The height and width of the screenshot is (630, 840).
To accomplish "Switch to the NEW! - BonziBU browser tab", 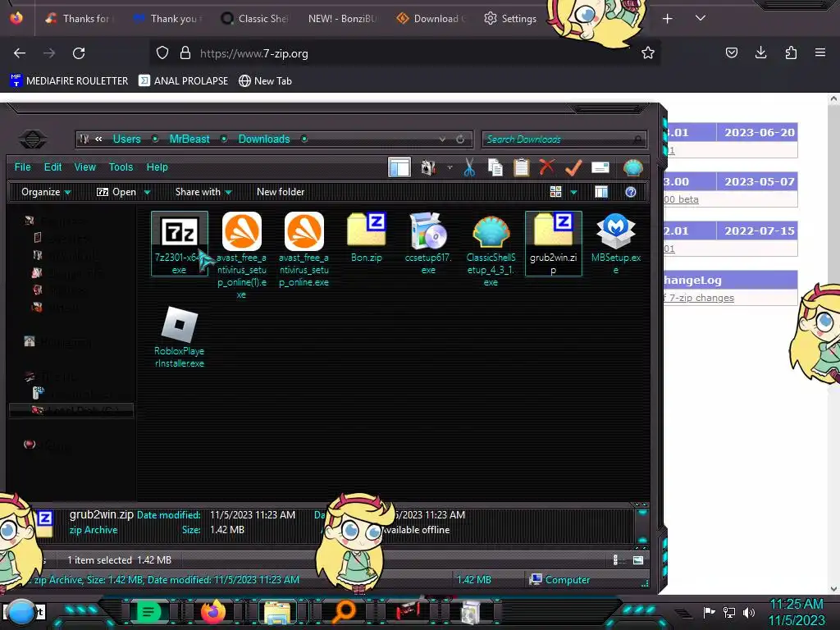I will (x=341, y=18).
